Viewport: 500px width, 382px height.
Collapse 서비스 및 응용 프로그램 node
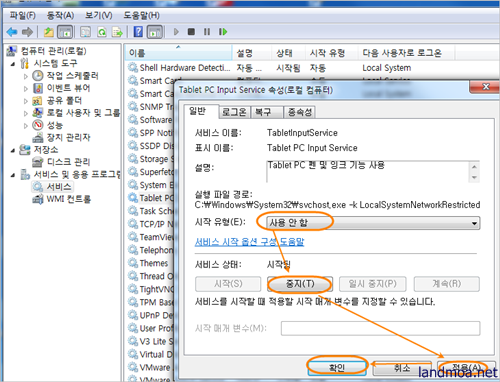[13, 175]
